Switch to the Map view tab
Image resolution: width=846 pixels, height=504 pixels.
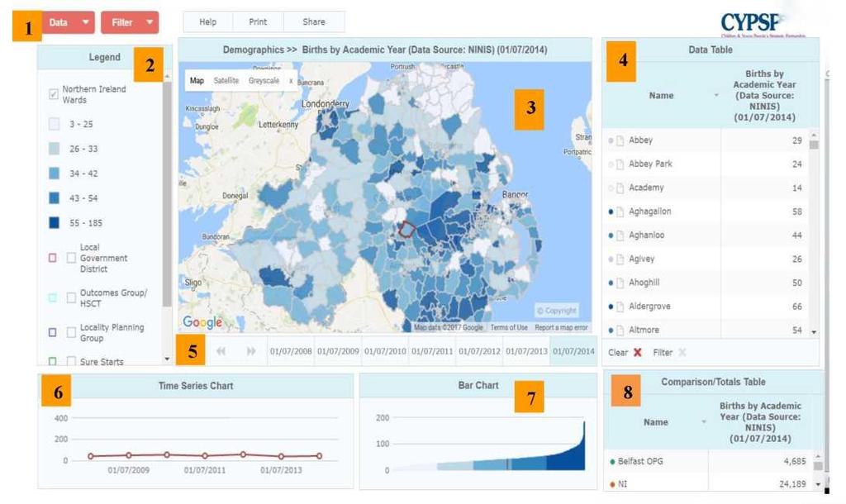pos(197,80)
